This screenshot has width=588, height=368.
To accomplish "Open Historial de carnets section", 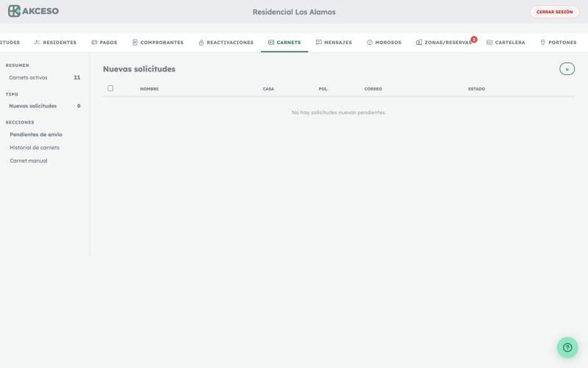I will [x=35, y=148].
